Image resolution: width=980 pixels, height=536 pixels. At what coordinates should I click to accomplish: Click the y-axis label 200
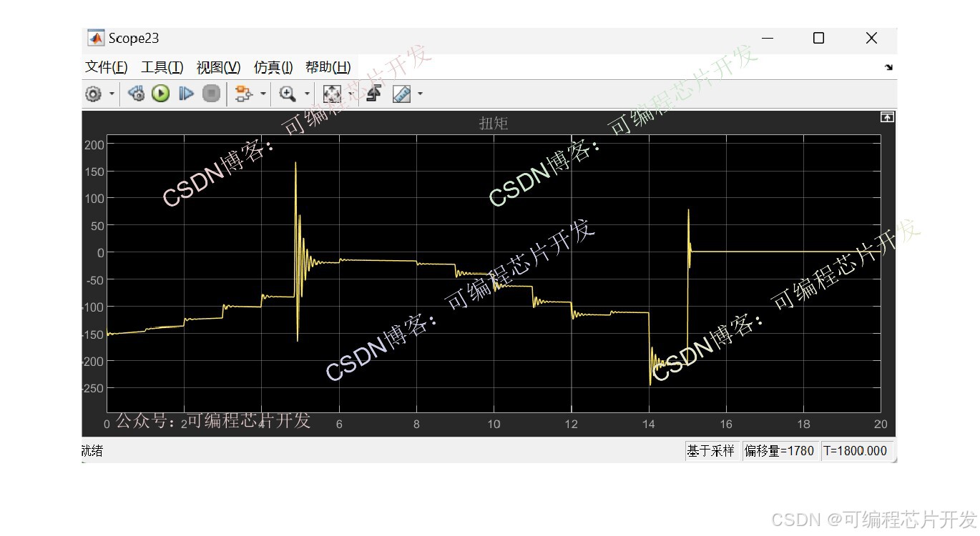(94, 144)
